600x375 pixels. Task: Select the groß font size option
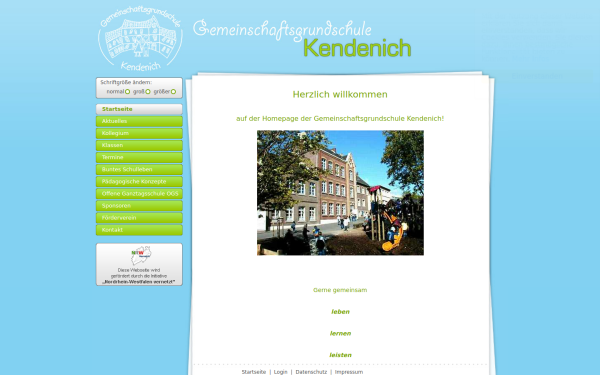point(148,92)
